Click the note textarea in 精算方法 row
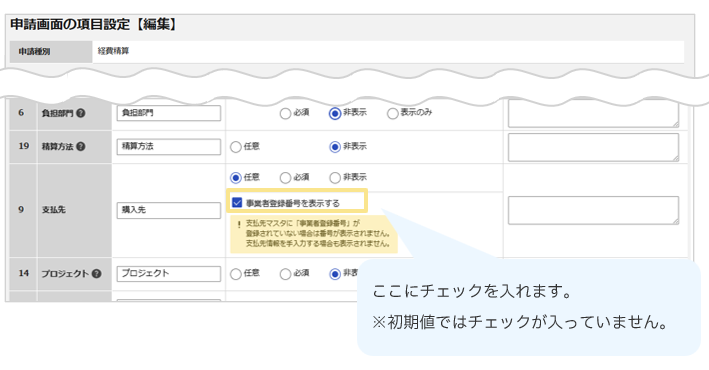Screen dimensions: 709x370 point(593,147)
